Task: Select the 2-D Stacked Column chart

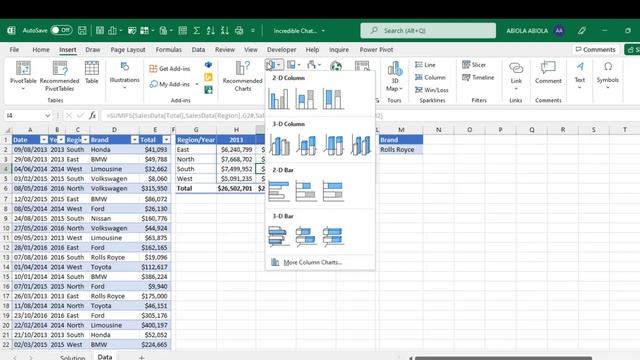Action: (x=306, y=99)
